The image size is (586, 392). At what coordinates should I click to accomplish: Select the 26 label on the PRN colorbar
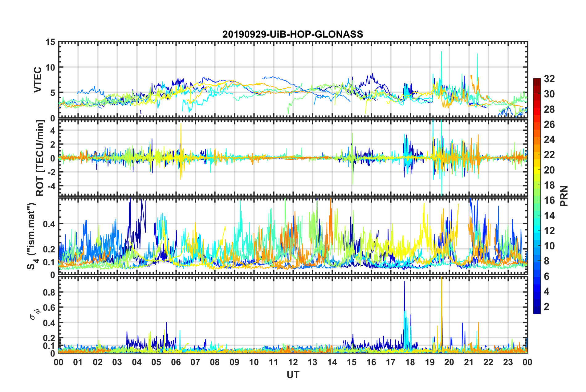coord(549,125)
